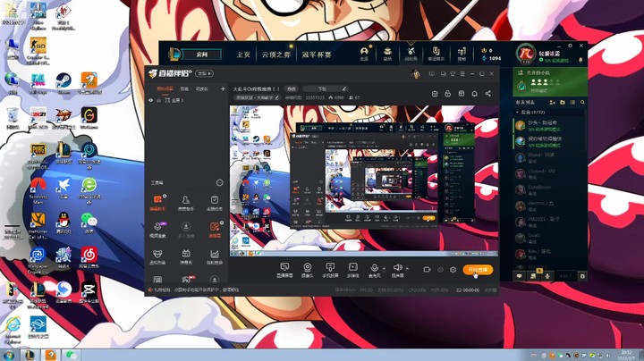Add a multimedia play-button source
The height and width of the screenshot is (361, 644).
pos(352,270)
